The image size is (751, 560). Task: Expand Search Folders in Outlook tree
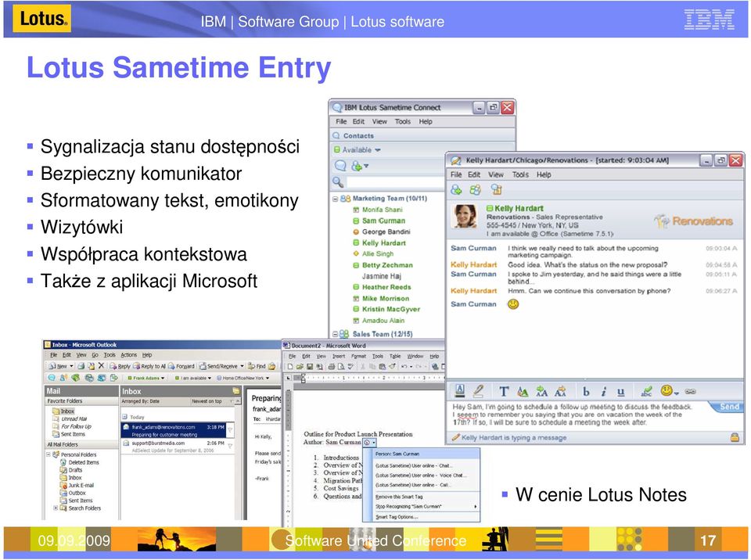tap(56, 508)
